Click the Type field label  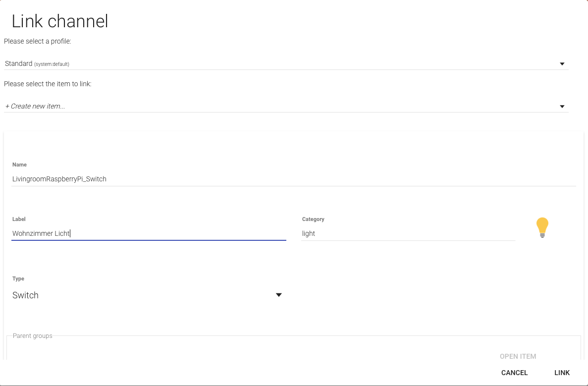pos(18,278)
